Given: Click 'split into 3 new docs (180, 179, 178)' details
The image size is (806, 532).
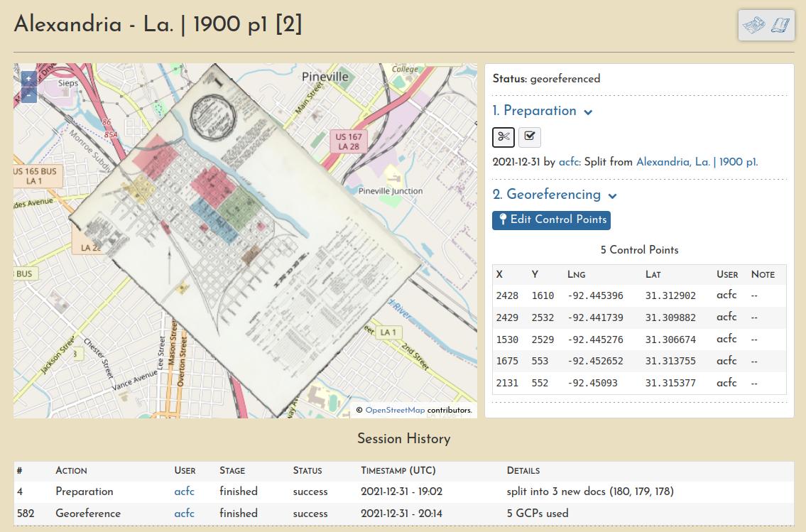Looking at the screenshot, I should (590, 492).
